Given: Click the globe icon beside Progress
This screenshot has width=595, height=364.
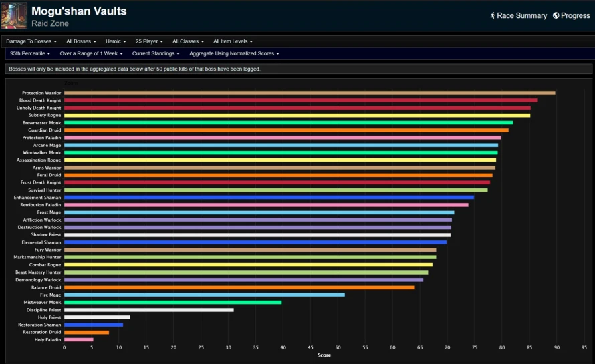Looking at the screenshot, I should [556, 15].
